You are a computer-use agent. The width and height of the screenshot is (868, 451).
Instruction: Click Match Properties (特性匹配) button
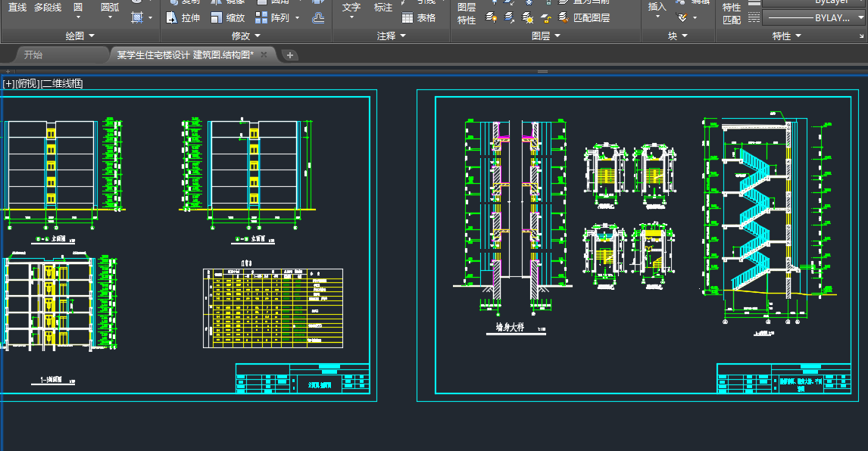(x=732, y=14)
